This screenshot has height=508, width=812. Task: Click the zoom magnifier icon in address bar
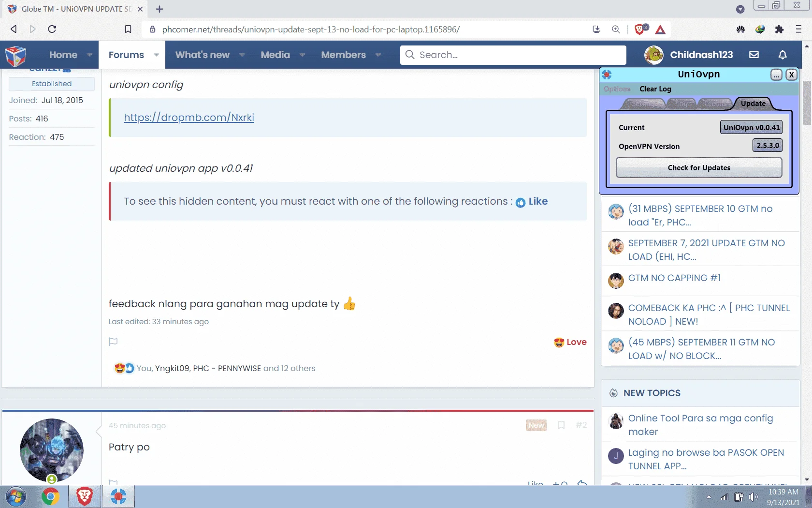tap(616, 29)
